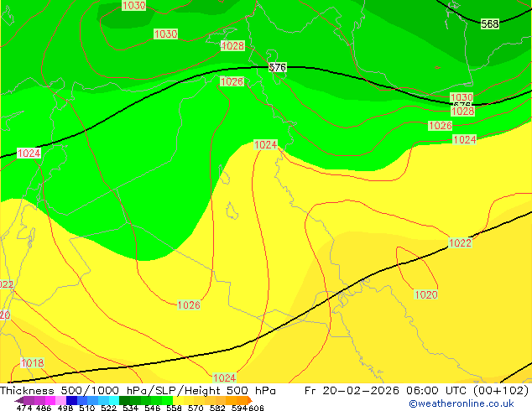Click the legend value 510
The width and height of the screenshot is (532, 411).
coord(87,408)
